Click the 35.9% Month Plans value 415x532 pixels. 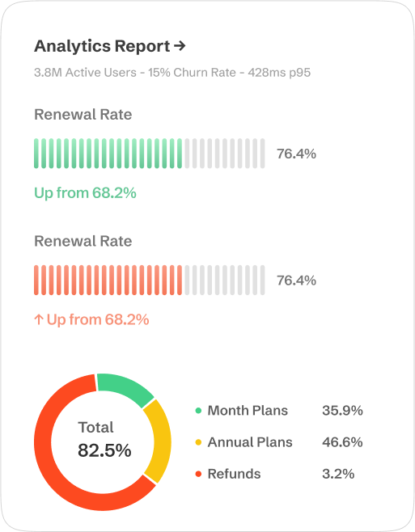[342, 411]
